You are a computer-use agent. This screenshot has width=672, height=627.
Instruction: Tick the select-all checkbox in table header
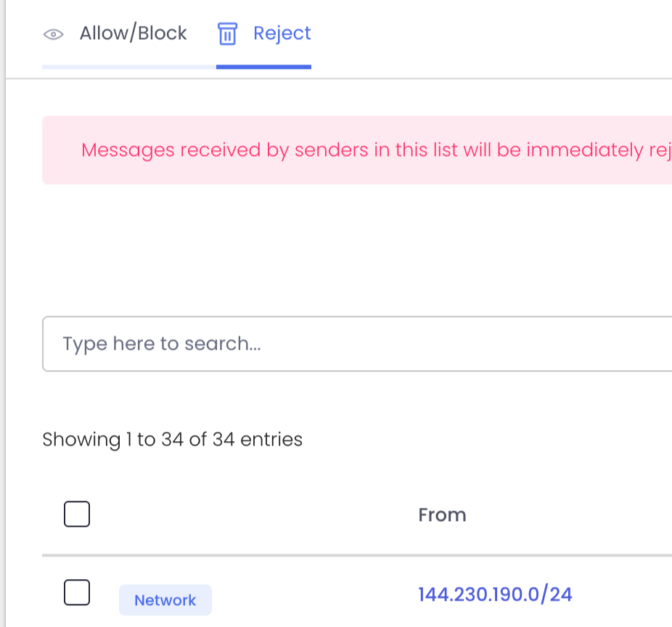click(x=77, y=514)
